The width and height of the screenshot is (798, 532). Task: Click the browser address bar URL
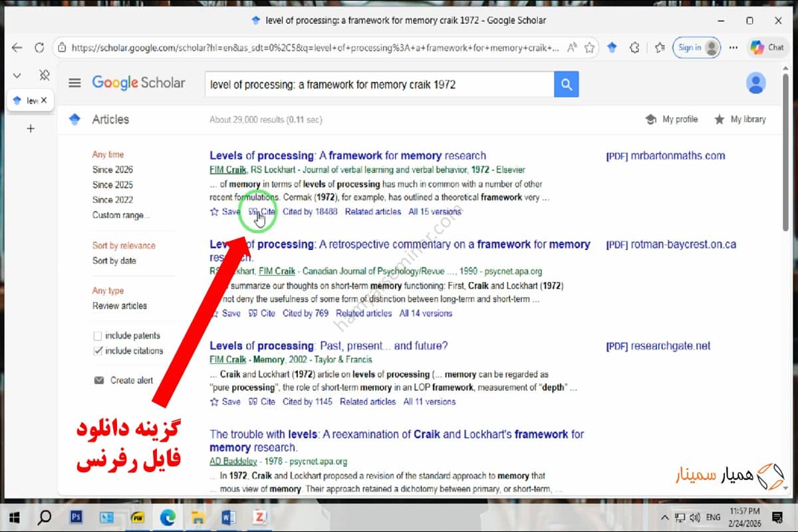point(315,48)
